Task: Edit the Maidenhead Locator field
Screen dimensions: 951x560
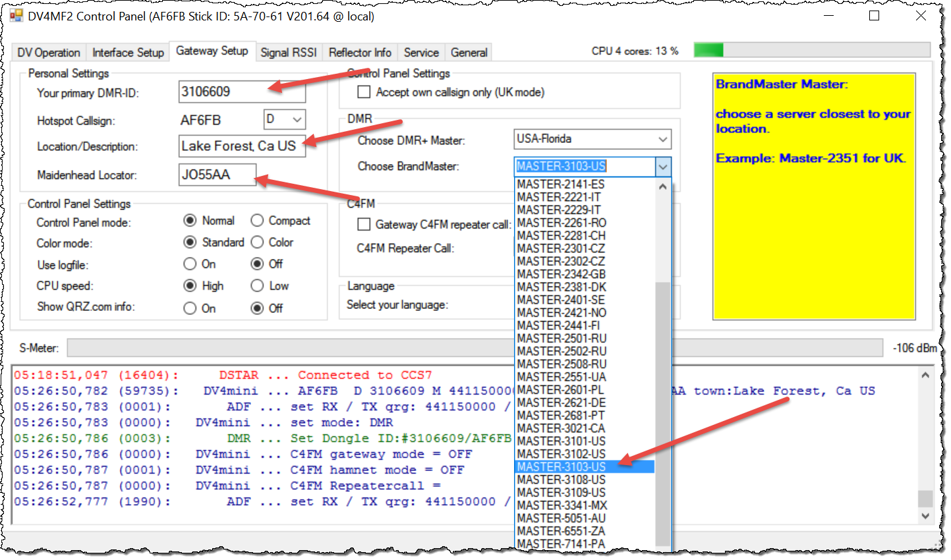Action: point(217,175)
